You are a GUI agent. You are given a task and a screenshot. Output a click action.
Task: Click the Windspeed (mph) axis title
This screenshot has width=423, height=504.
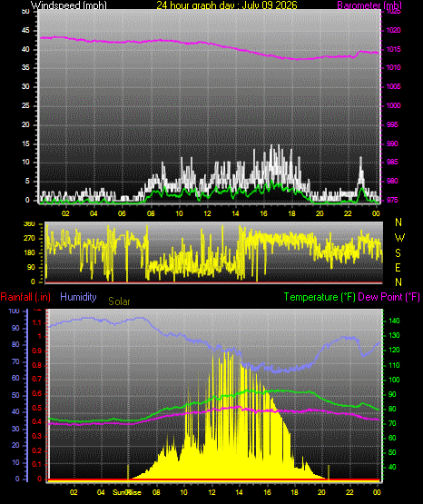68,5
